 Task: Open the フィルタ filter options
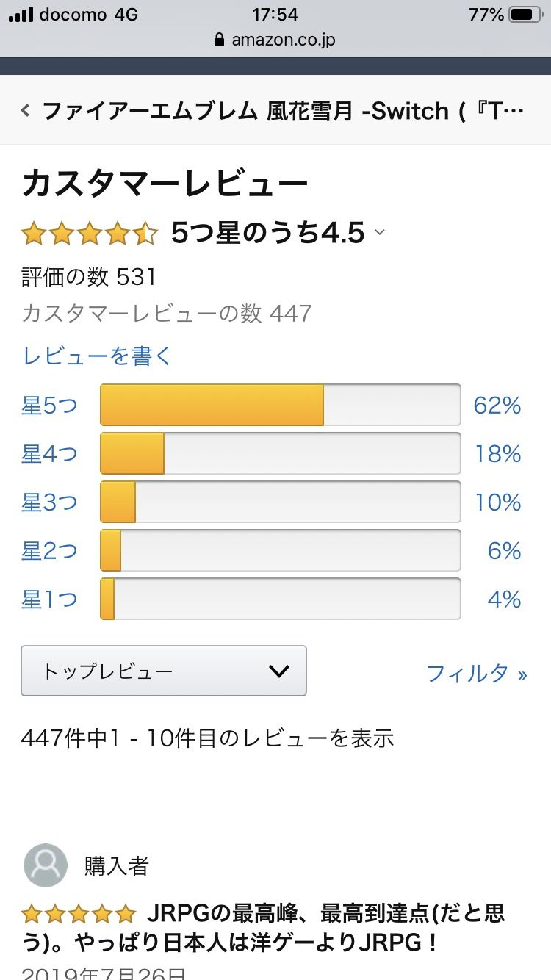[477, 673]
